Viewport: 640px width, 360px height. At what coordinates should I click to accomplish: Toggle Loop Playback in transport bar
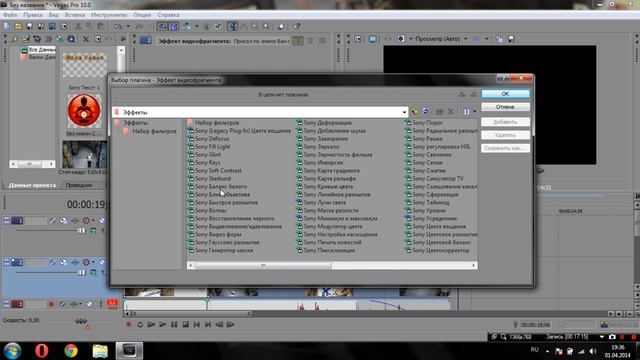(140, 324)
